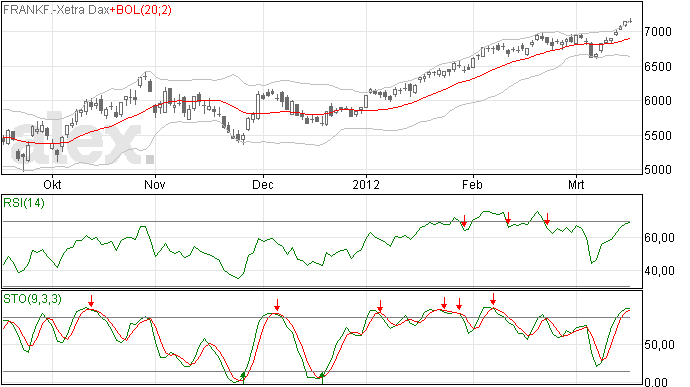Click the 50,00 stochastic axis value
The image size is (690, 387).
coord(659,345)
